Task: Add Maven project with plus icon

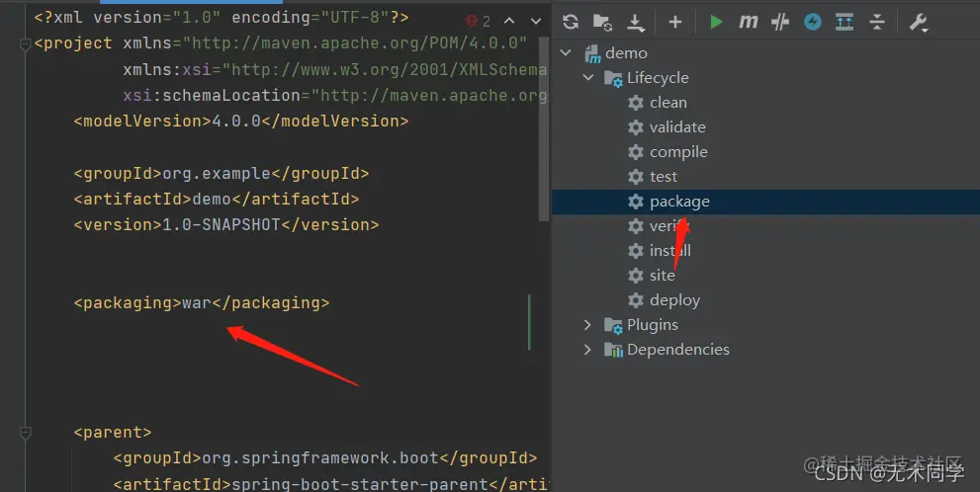Action: coord(675,23)
